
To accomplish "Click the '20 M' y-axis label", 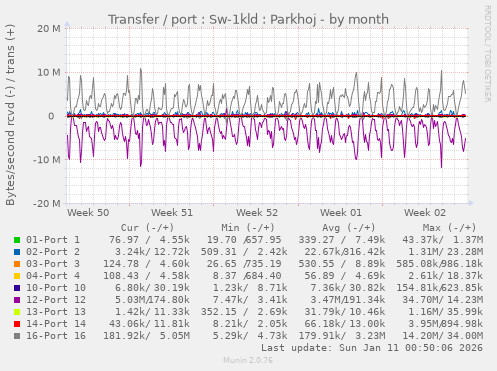I will (49, 29).
